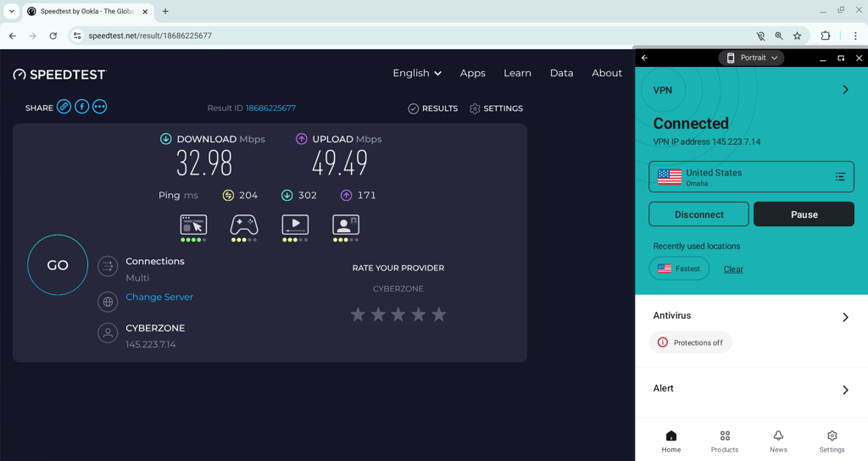This screenshot has height=461, width=868.
Task: Open the Settings tab in VPN app
Action: pos(832,441)
